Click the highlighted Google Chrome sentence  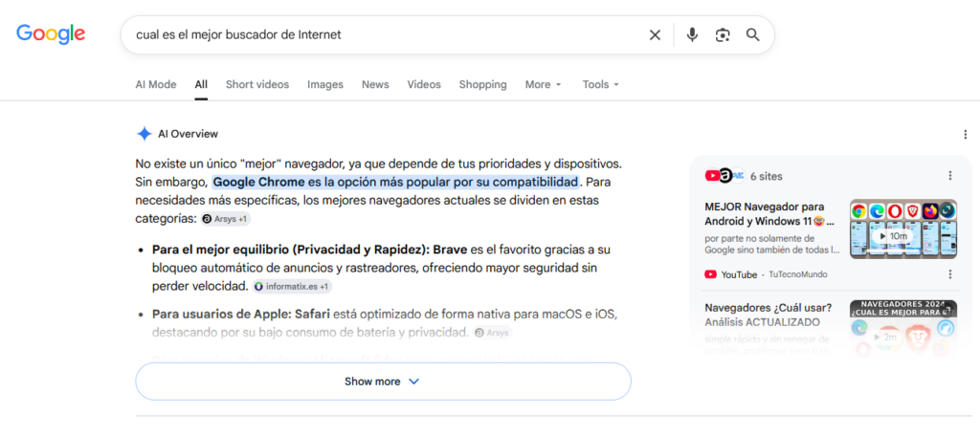pos(395,183)
